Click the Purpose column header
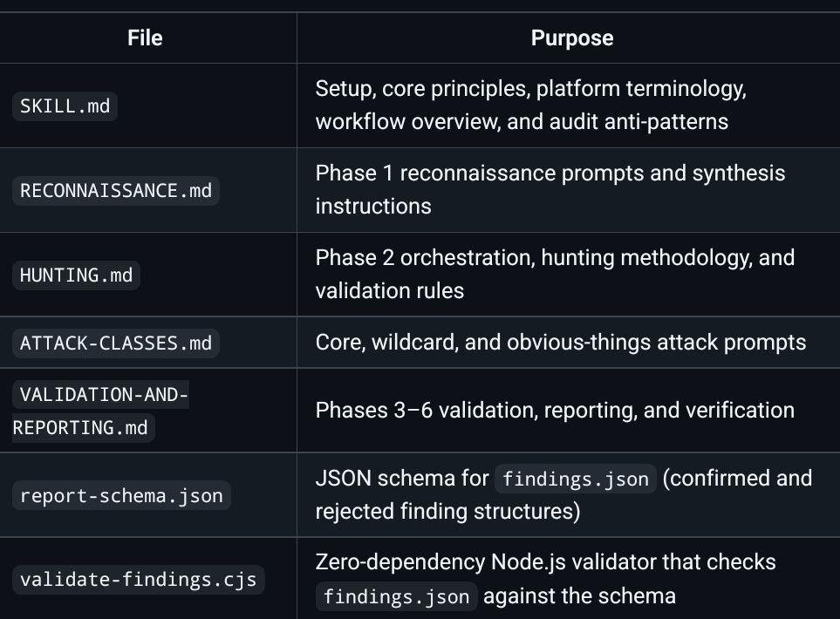 tap(572, 38)
